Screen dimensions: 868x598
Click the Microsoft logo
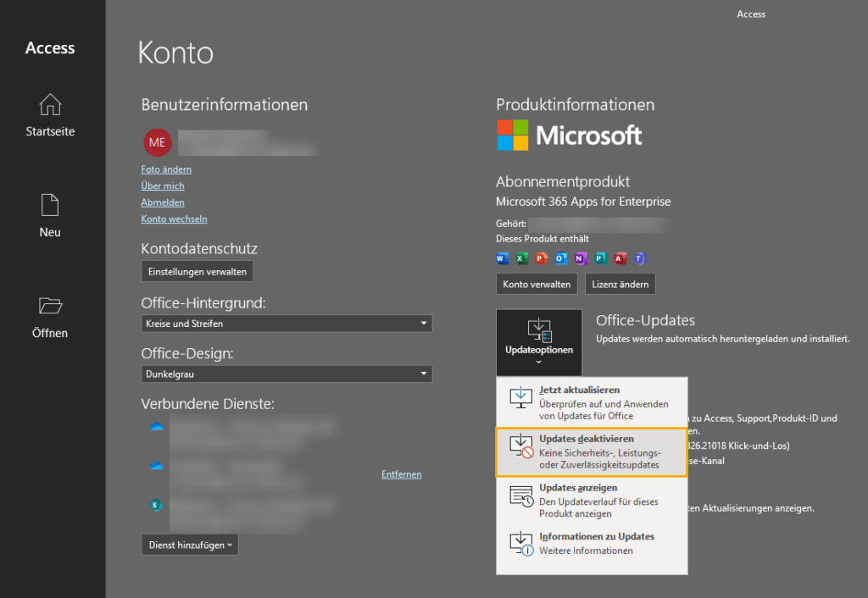(569, 136)
